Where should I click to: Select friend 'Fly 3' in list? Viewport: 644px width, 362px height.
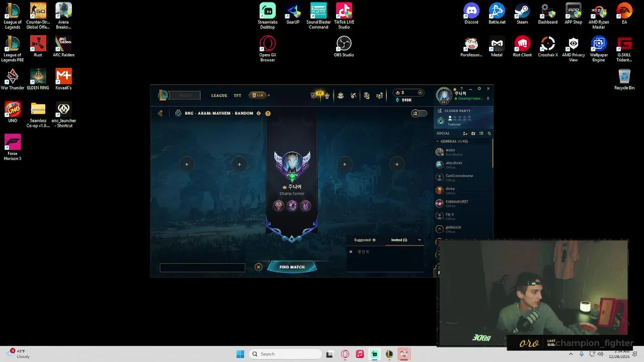(x=462, y=216)
